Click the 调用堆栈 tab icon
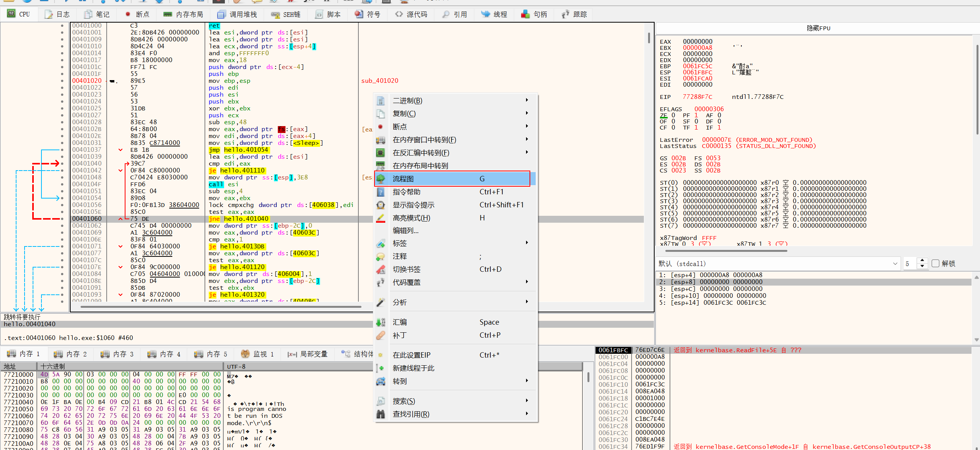 [221, 15]
